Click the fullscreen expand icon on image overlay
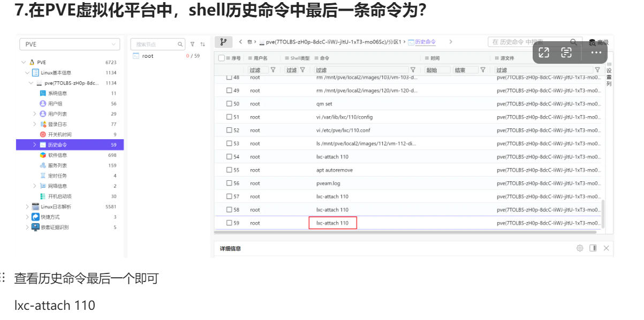 click(x=544, y=52)
